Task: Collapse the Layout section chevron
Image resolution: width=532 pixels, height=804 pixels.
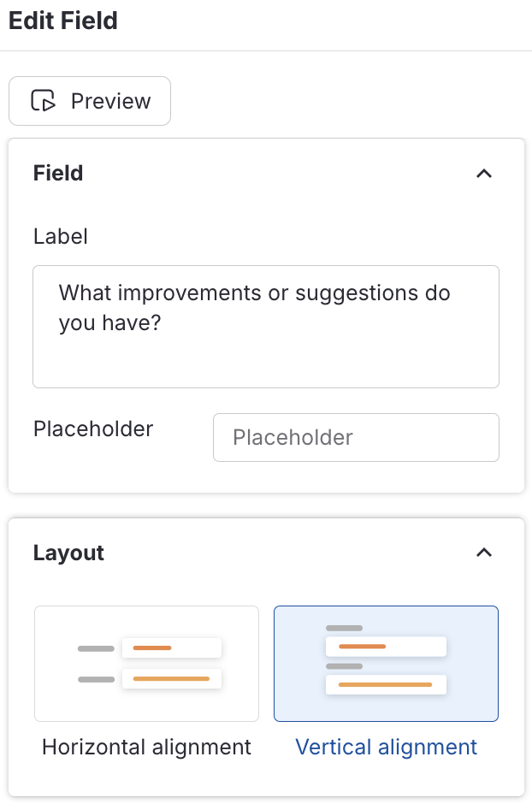Action: [484, 553]
